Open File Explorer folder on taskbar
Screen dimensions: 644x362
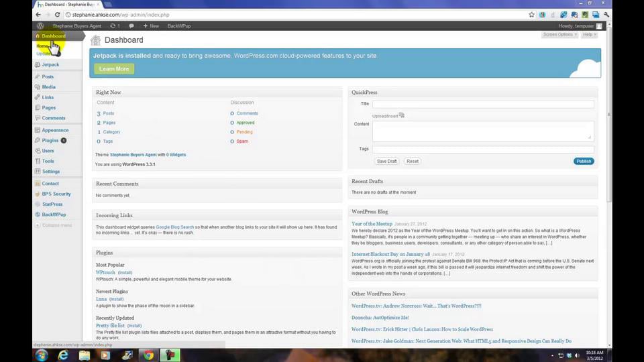(85, 355)
